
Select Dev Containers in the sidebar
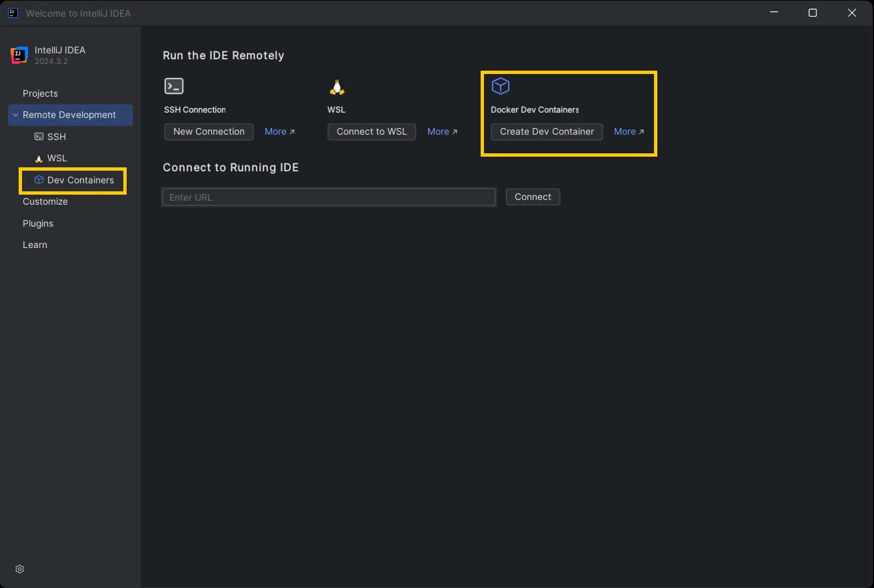click(73, 180)
